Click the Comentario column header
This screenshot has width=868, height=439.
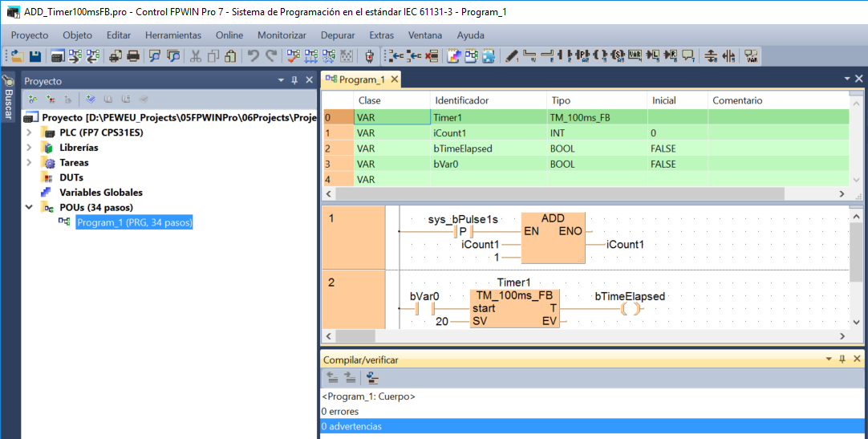[x=778, y=100]
